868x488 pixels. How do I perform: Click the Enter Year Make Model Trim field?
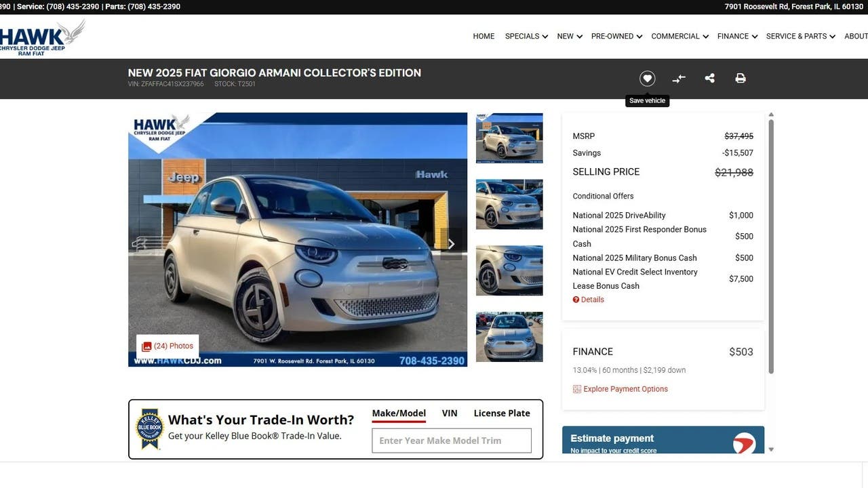click(452, 441)
